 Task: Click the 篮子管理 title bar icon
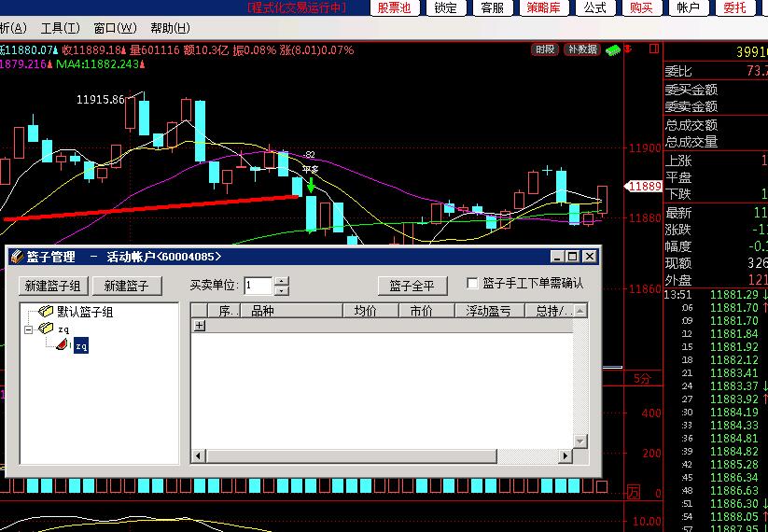click(x=17, y=257)
